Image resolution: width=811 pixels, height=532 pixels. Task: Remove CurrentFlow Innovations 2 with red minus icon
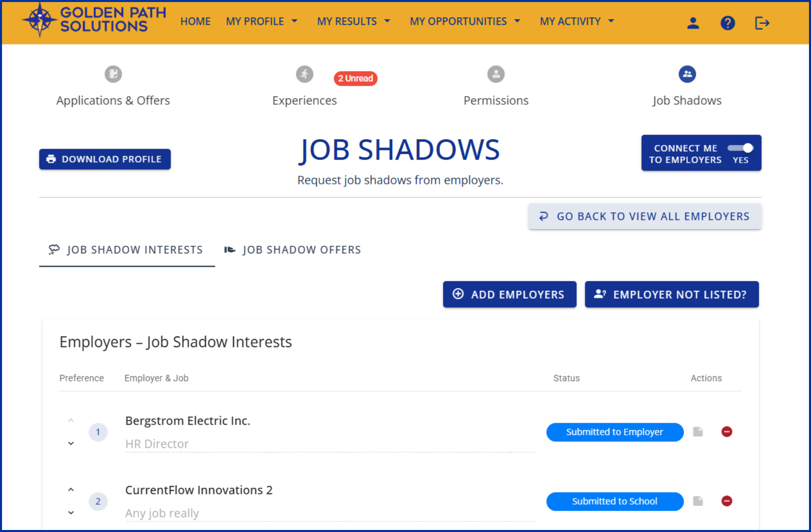click(727, 501)
